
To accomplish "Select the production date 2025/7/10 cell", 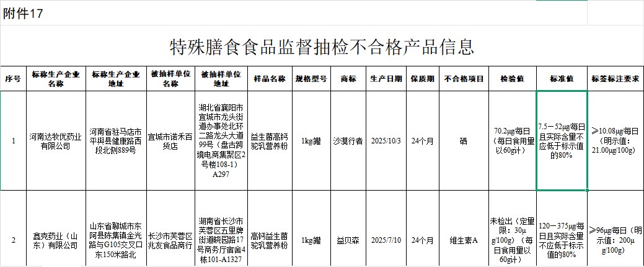I will (x=387, y=240).
